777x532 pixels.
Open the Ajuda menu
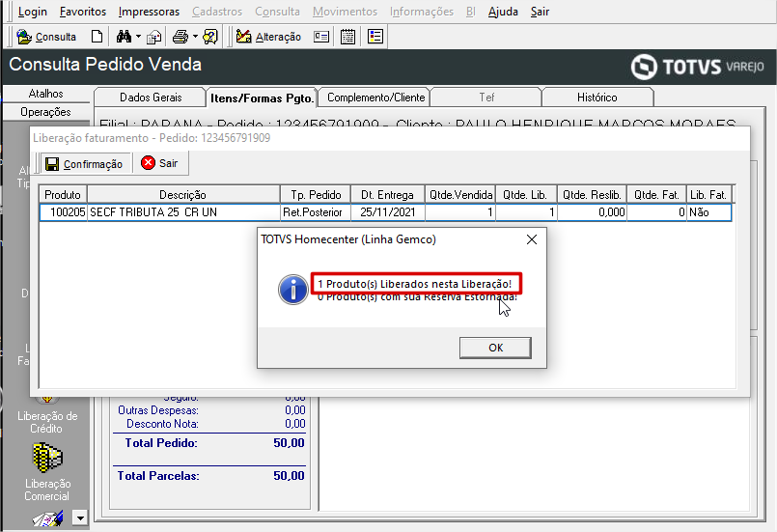click(503, 12)
